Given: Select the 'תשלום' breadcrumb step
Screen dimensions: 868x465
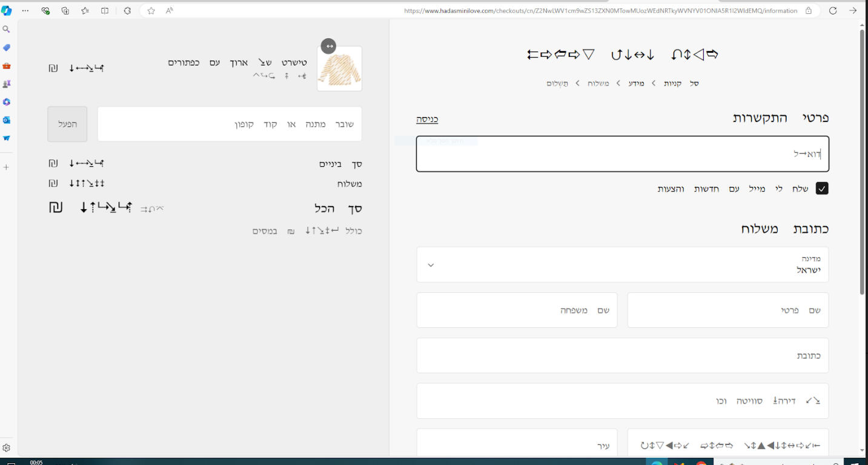Looking at the screenshot, I should tap(557, 83).
